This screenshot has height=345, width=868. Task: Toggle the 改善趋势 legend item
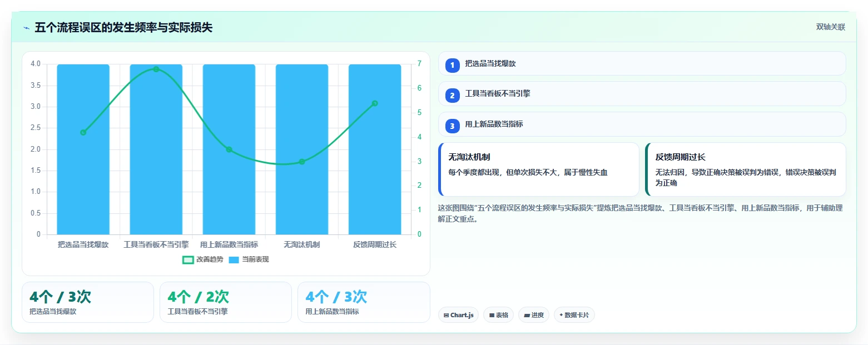[203, 259]
